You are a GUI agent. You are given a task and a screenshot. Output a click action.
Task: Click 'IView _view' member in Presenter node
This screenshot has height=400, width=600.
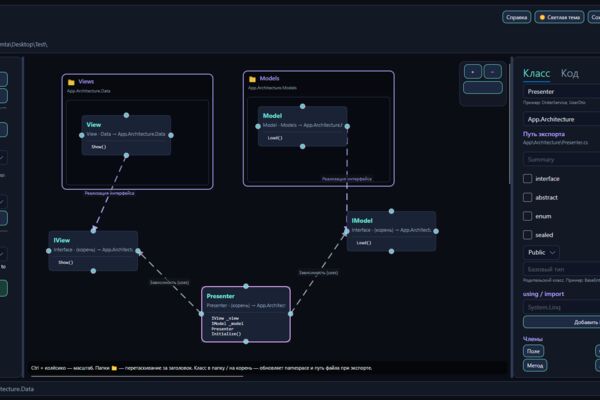pos(225,318)
